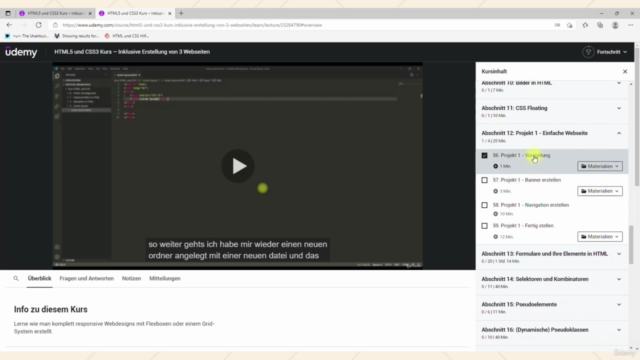Switch to the Mitteilungen tab

click(x=165, y=278)
